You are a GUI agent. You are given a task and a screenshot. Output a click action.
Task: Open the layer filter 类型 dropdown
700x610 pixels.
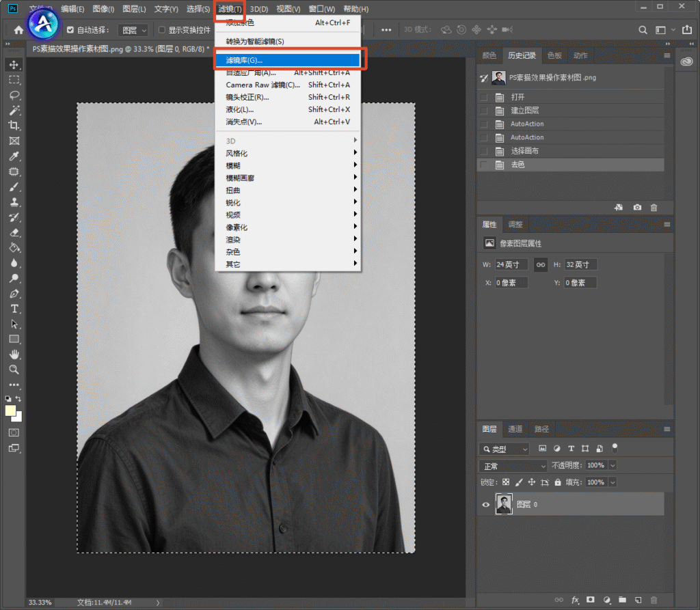point(504,449)
